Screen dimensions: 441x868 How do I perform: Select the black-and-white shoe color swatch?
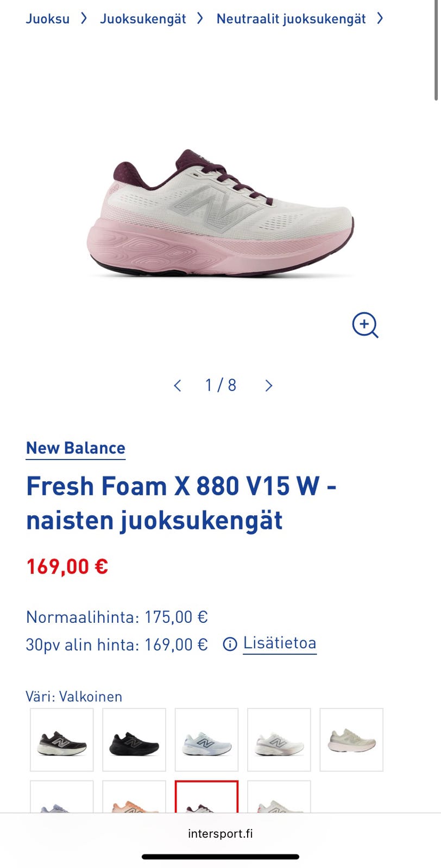point(62,739)
